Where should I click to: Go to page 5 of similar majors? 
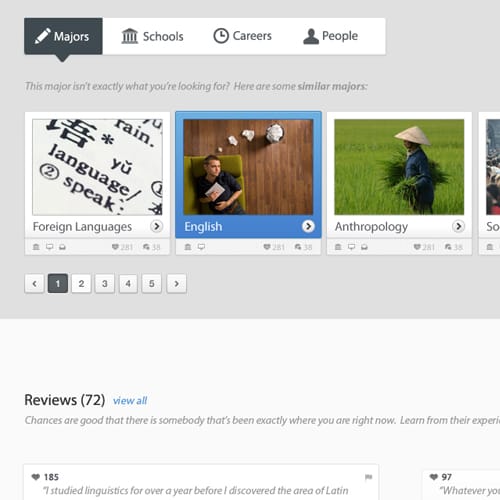pyautogui.click(x=152, y=284)
